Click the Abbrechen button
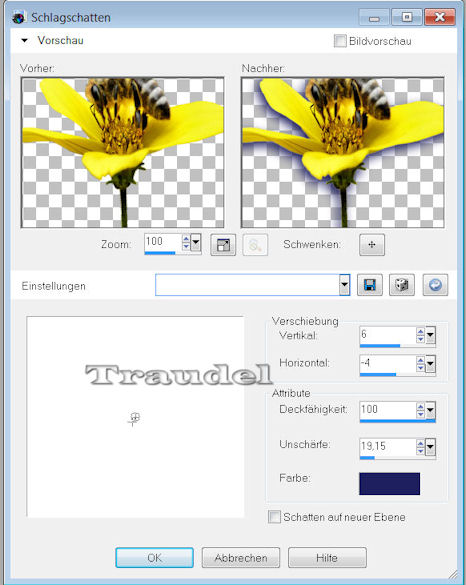 pyautogui.click(x=241, y=558)
